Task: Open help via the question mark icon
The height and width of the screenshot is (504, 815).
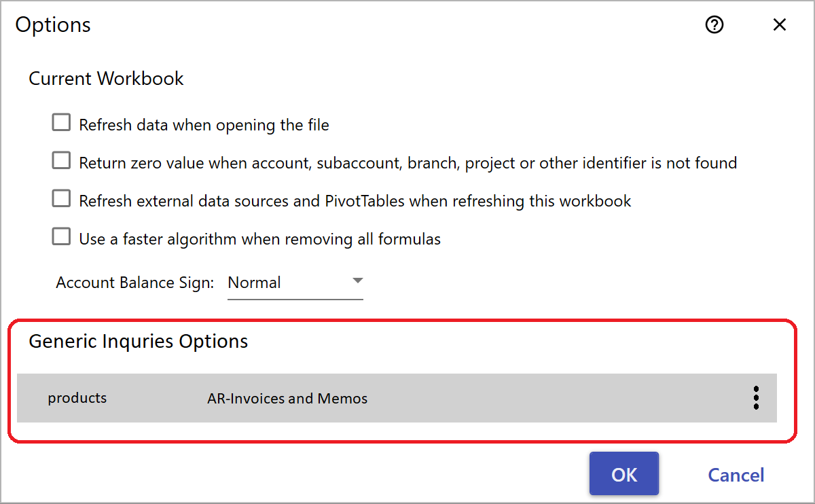Action: tap(714, 25)
